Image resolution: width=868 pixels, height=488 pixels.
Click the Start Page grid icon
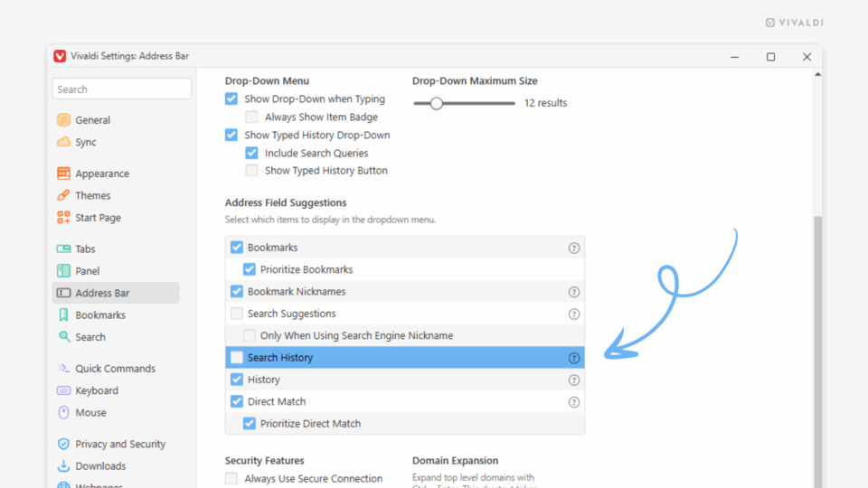coord(63,218)
